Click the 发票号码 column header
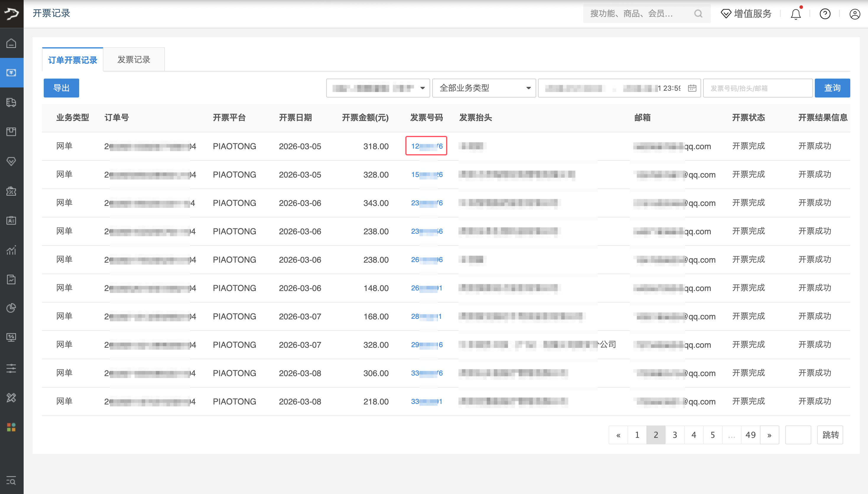Screen dimensions: 868x494 coord(426,118)
